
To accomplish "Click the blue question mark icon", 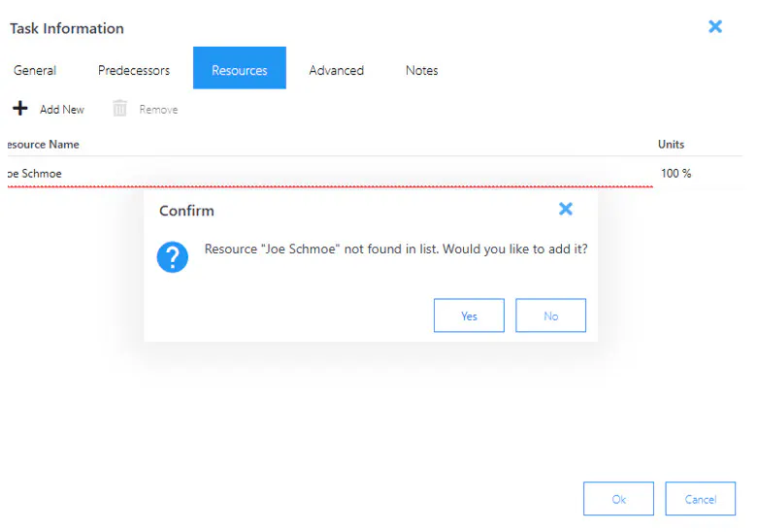I will (x=173, y=257).
